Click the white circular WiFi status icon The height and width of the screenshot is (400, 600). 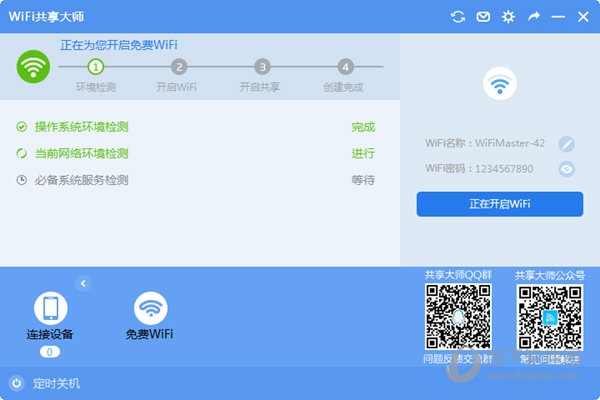(x=500, y=83)
